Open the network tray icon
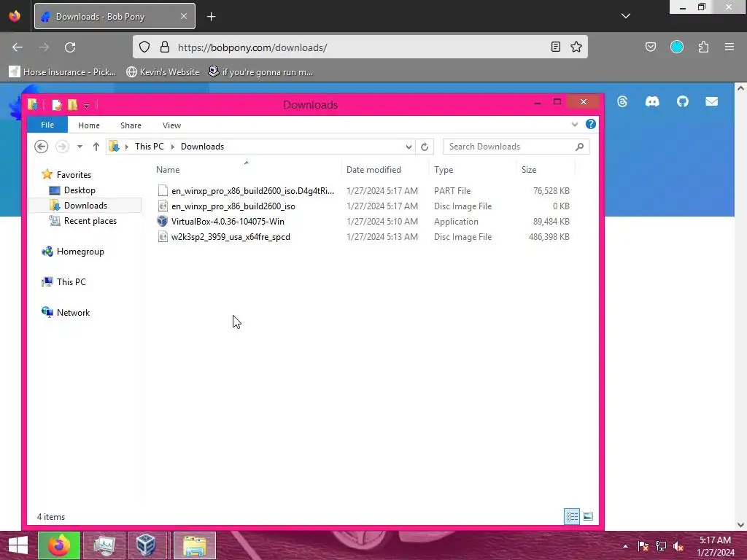 661,546
